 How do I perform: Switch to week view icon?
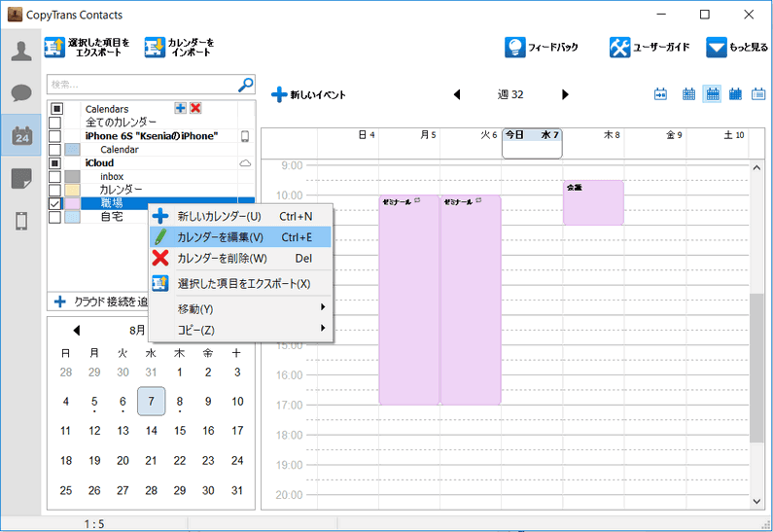click(x=713, y=93)
